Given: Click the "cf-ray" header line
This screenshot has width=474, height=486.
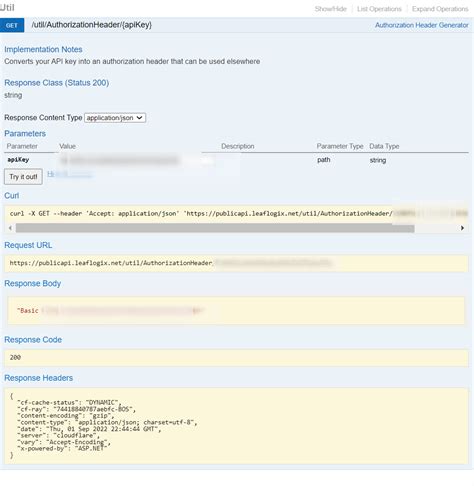Looking at the screenshot, I should click(x=76, y=409).
